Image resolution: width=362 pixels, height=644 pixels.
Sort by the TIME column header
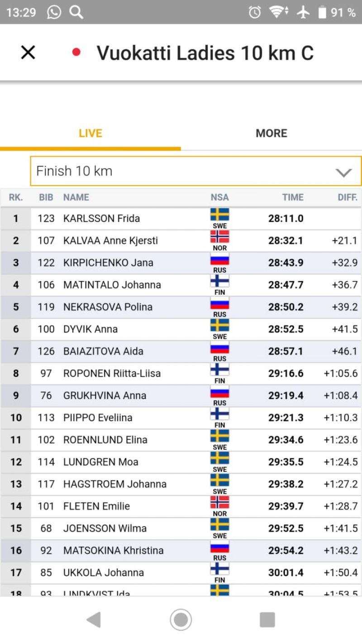293,197
